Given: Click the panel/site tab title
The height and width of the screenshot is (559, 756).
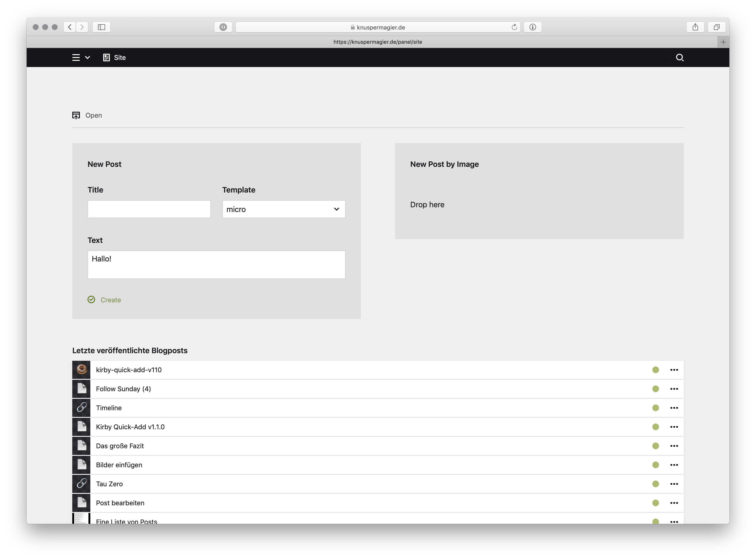Looking at the screenshot, I should (x=378, y=42).
